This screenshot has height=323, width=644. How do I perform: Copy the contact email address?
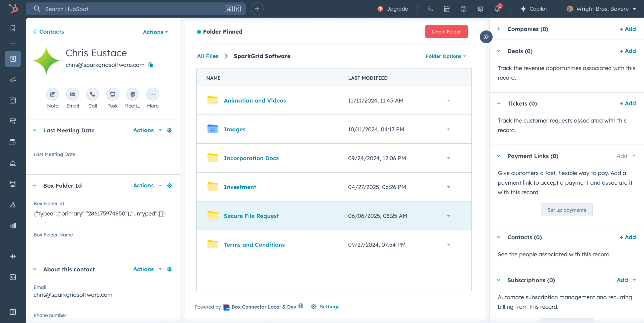click(x=151, y=65)
